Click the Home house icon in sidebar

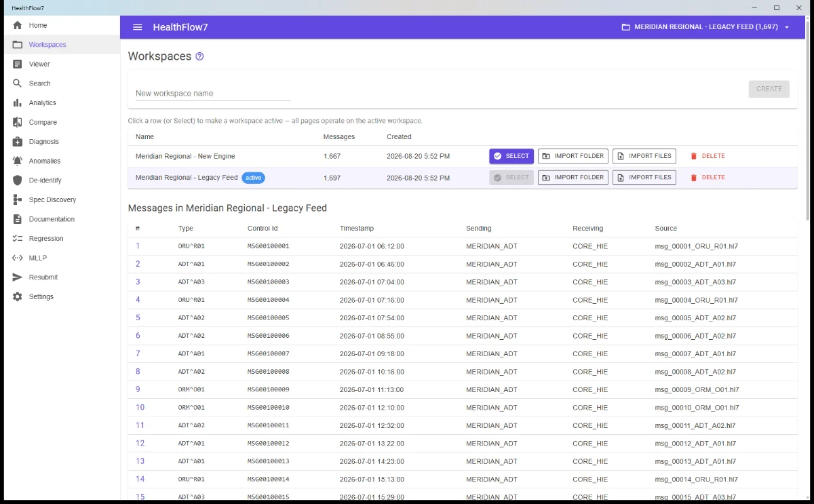[x=18, y=25]
